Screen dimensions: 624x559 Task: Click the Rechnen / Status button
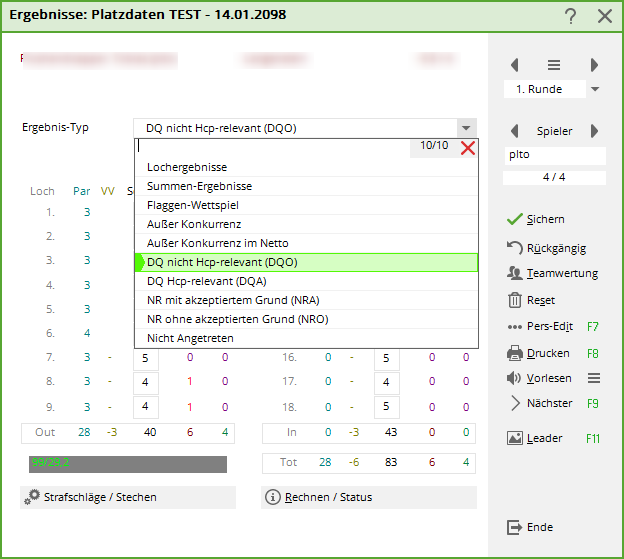coord(368,497)
